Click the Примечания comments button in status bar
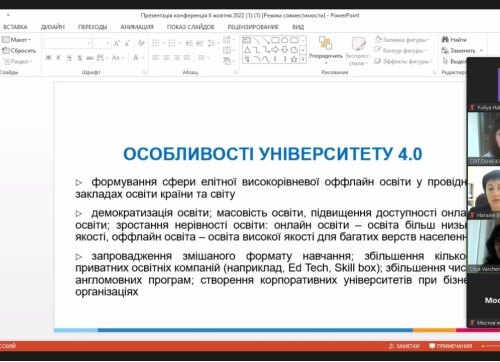Screen dimensions: 500x362 [x=451, y=346]
